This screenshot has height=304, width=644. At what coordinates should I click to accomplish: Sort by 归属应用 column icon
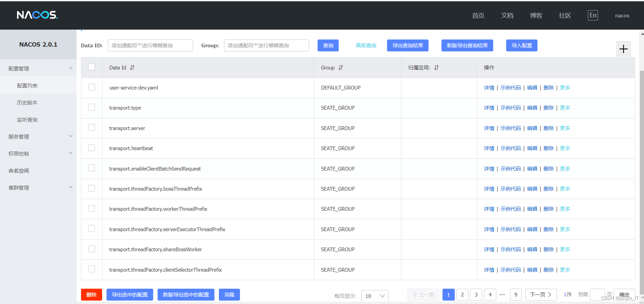(x=436, y=68)
